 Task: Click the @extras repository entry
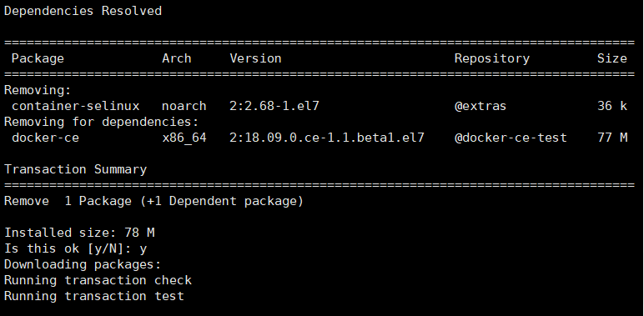[x=480, y=106]
